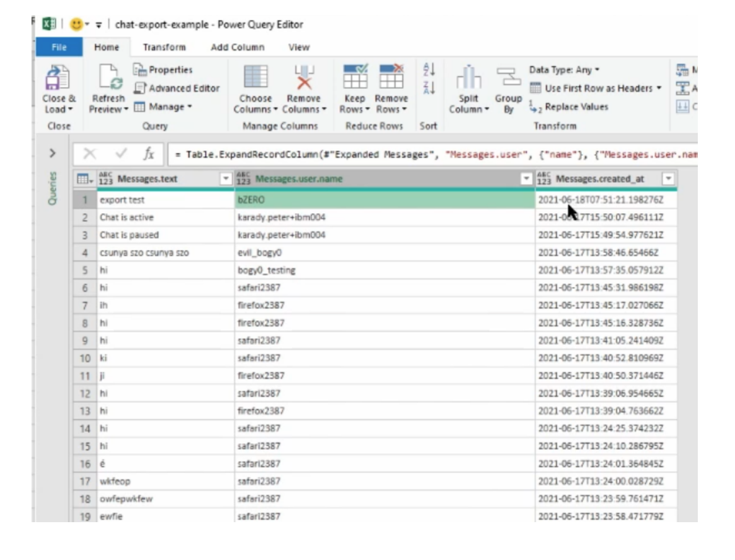Select the 2021-06-17T13:57:35.057912Z cell
The height and width of the screenshot is (560, 735).
606,270
